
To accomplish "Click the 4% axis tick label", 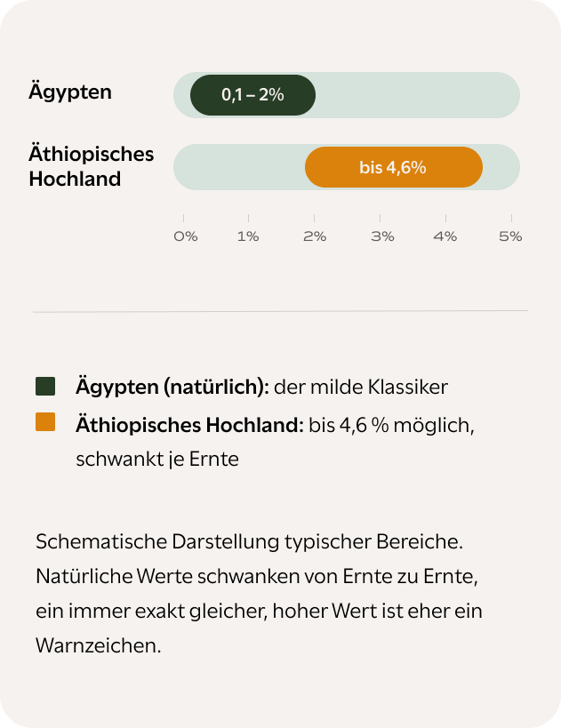I will click(445, 236).
